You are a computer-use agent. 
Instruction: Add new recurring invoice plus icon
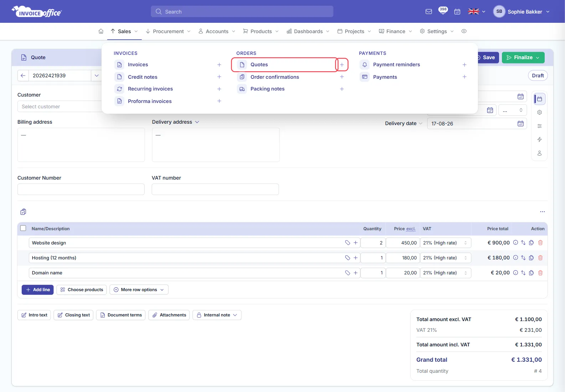219,89
